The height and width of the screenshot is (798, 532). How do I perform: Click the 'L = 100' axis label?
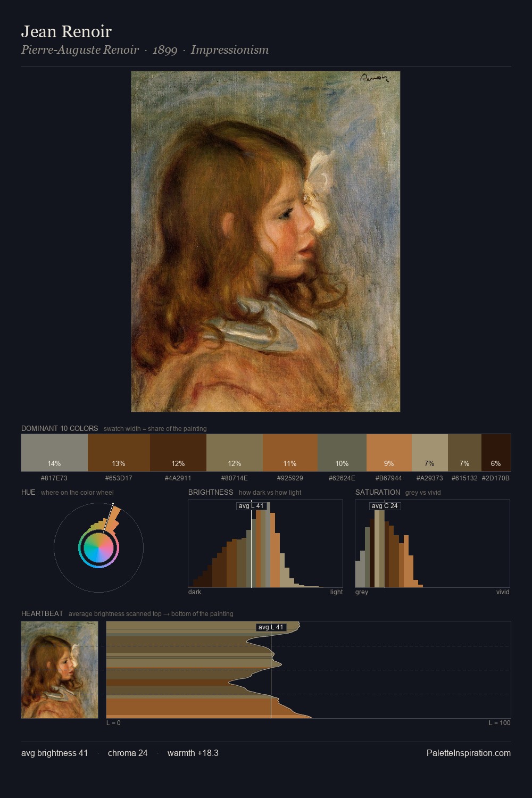pos(500,723)
